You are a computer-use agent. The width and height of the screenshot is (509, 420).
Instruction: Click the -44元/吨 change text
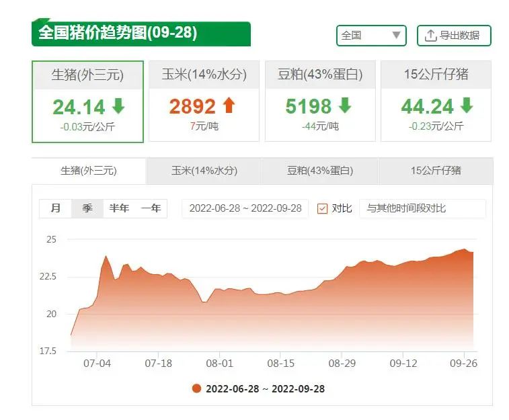point(320,126)
